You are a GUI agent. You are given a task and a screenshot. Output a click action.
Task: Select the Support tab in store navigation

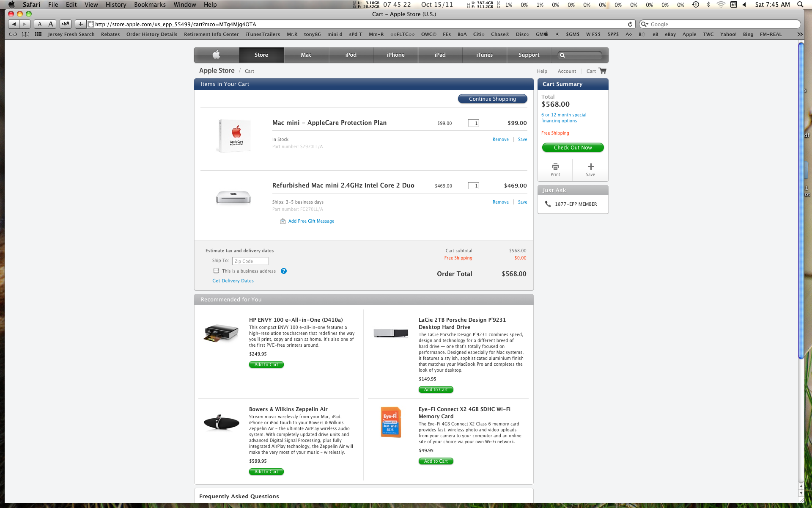[529, 55]
